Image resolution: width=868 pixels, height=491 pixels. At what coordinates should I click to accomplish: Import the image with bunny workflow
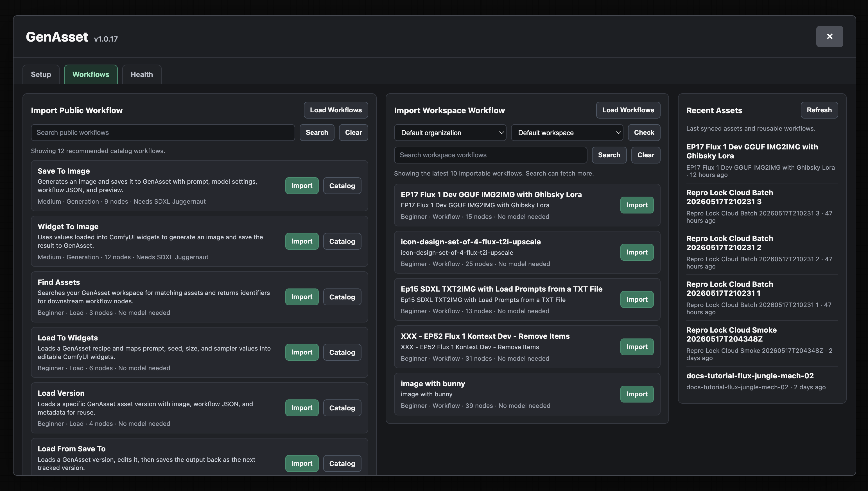click(637, 394)
